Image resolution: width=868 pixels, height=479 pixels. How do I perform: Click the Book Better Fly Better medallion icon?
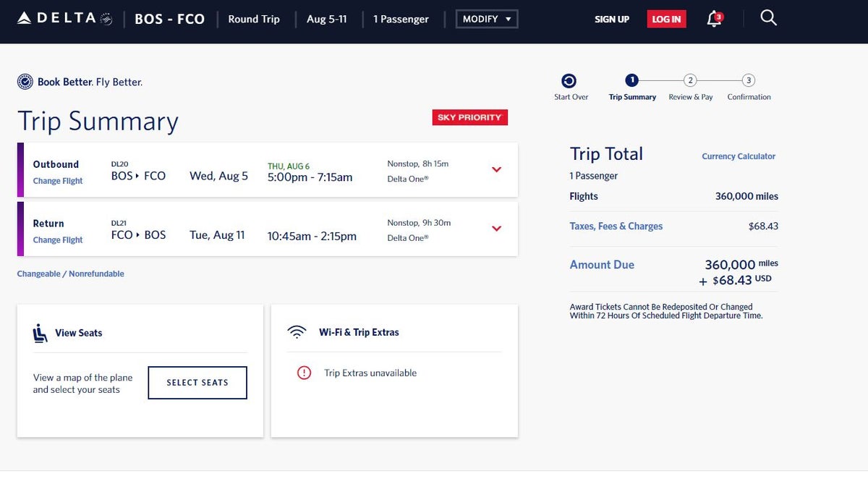pos(26,82)
